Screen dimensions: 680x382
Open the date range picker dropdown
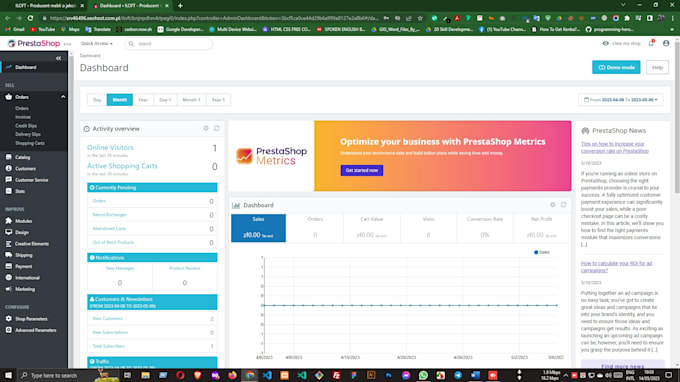pyautogui.click(x=621, y=100)
